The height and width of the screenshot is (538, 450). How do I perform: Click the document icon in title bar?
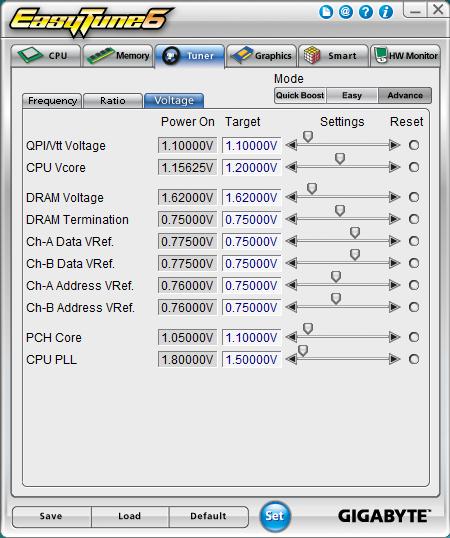coord(326,12)
